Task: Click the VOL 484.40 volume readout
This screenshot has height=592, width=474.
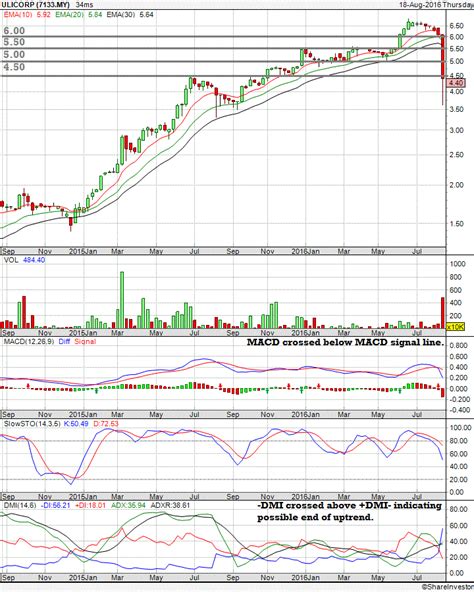Action: pos(24,260)
